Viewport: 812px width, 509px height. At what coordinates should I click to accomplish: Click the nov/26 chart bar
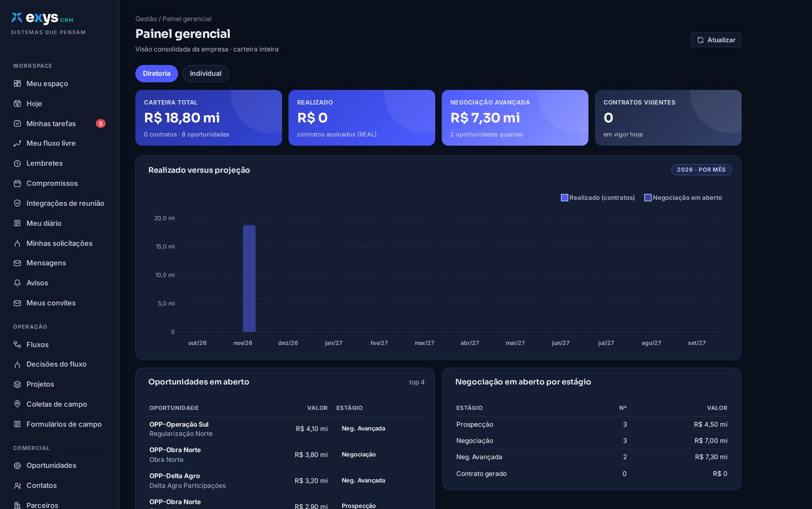pos(249,278)
